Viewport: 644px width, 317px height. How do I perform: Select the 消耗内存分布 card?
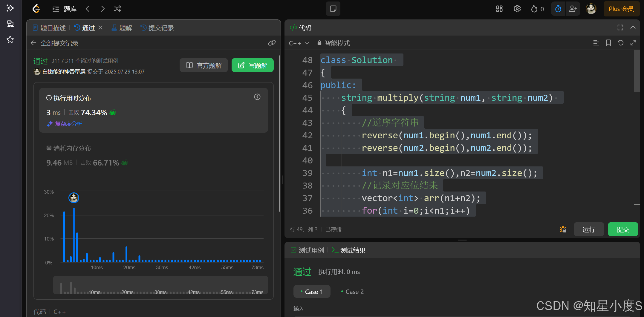(154, 156)
